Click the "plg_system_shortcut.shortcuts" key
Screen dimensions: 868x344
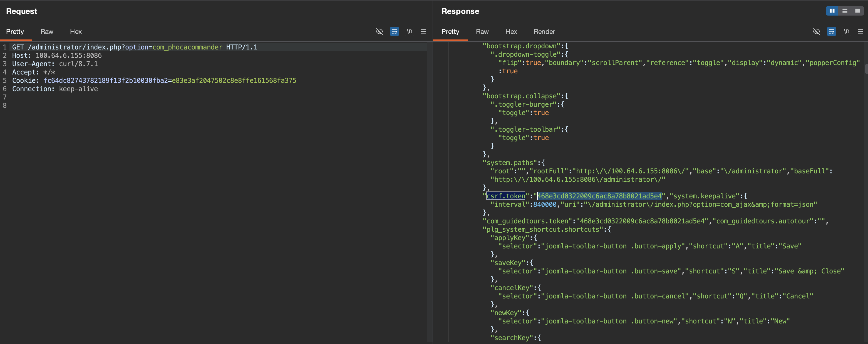pos(542,230)
